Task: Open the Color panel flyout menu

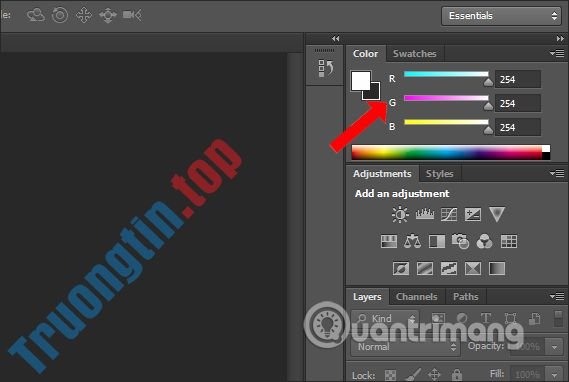Action: pyautogui.click(x=557, y=54)
